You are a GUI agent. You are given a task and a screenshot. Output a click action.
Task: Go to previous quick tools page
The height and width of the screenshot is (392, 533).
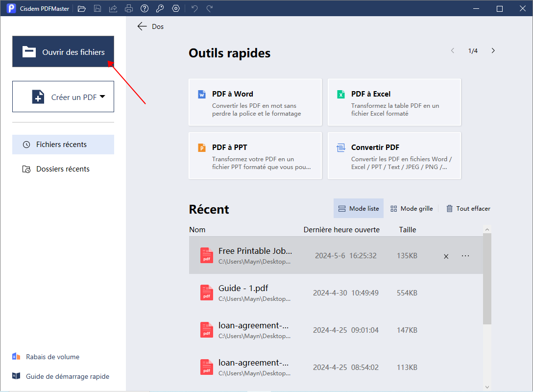[x=453, y=50]
